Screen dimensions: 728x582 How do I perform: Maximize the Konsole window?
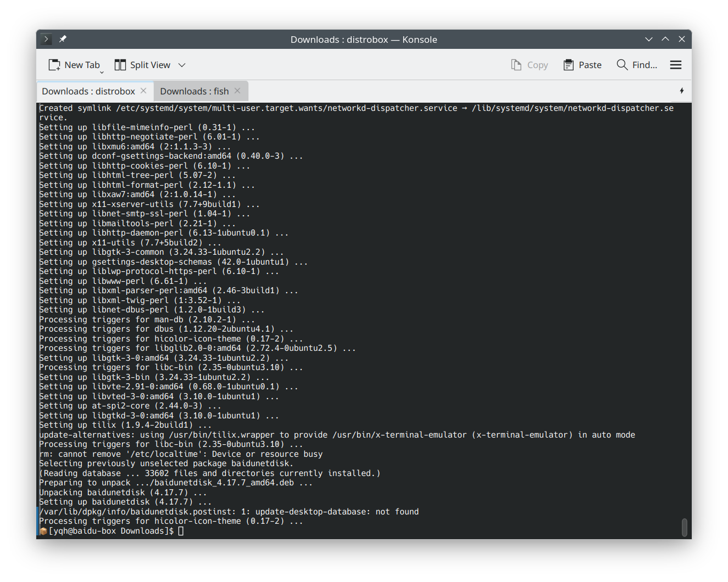(665, 39)
